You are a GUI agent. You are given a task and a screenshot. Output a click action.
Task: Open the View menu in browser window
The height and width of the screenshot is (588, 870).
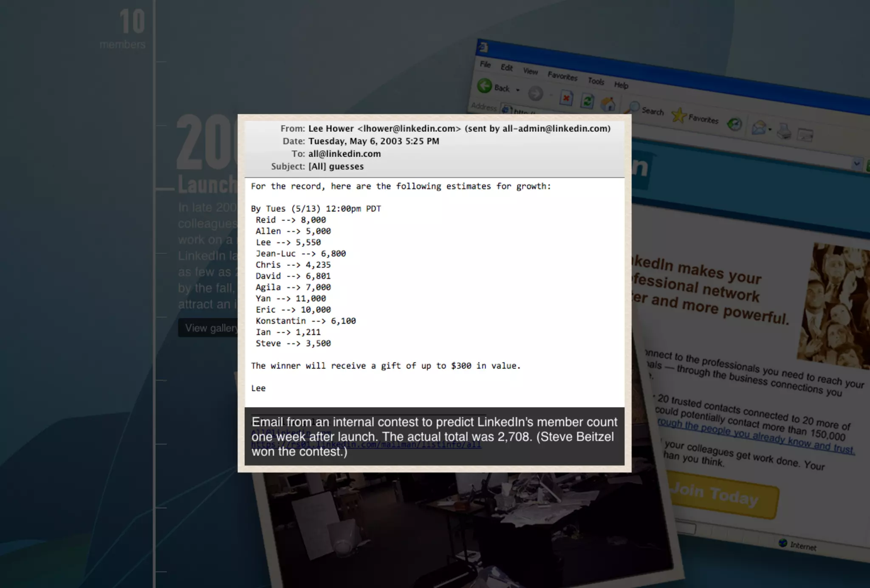pyautogui.click(x=530, y=71)
